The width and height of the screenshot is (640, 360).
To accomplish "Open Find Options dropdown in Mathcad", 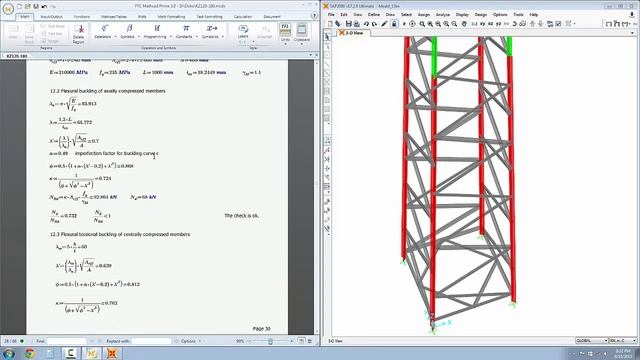I will click(190, 341).
